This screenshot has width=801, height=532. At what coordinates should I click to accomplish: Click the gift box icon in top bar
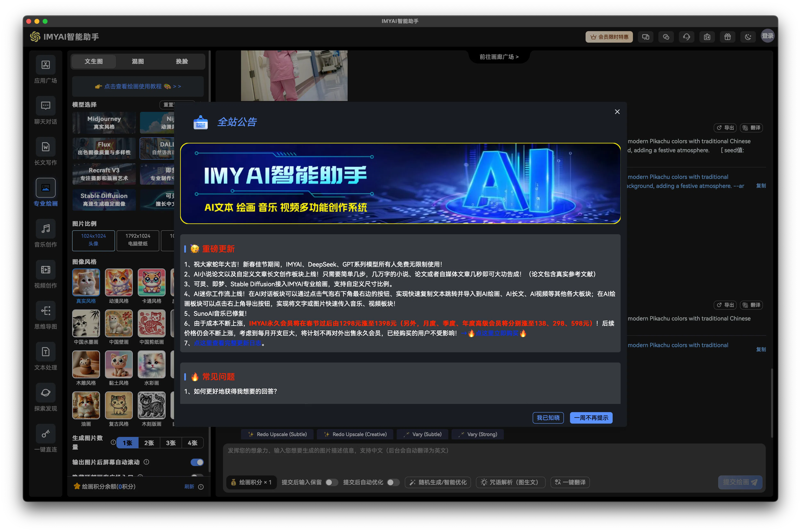(727, 37)
